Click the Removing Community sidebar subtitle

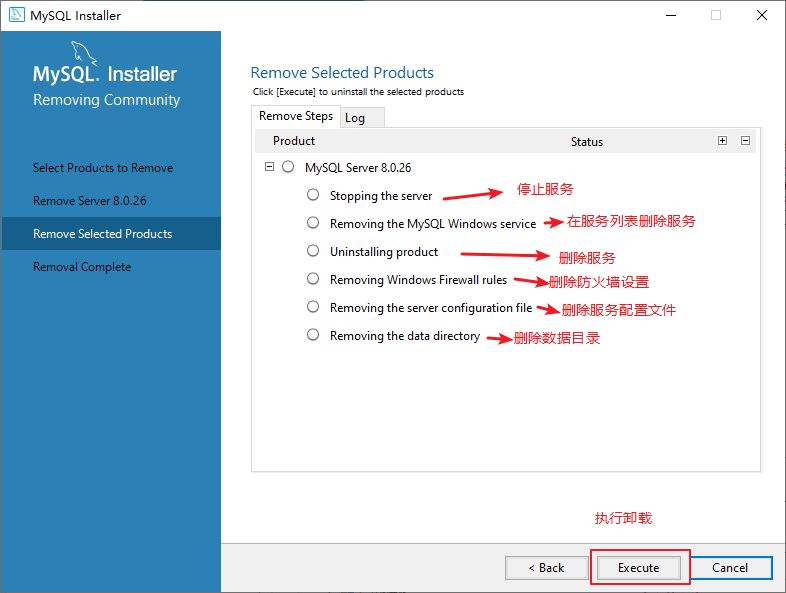point(106,100)
